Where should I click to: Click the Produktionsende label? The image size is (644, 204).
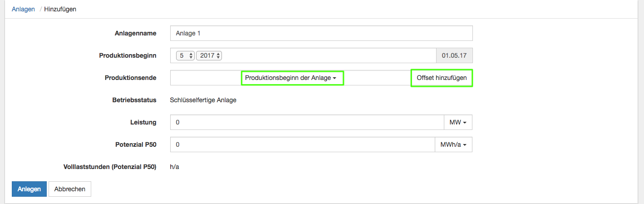pos(130,78)
